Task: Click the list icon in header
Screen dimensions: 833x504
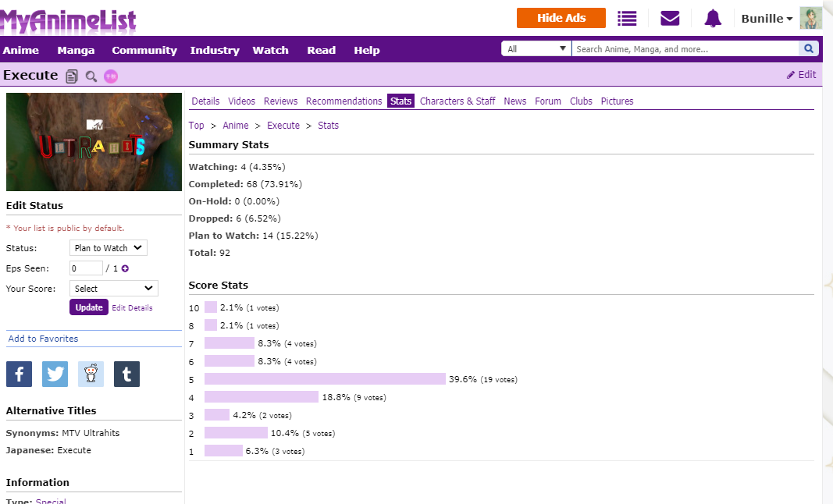Action: coord(627,18)
